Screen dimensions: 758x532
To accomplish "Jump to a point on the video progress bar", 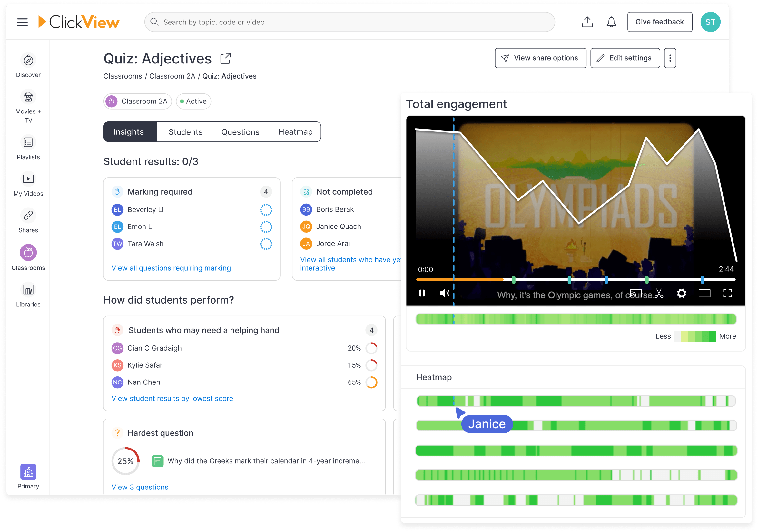I will pos(578,279).
